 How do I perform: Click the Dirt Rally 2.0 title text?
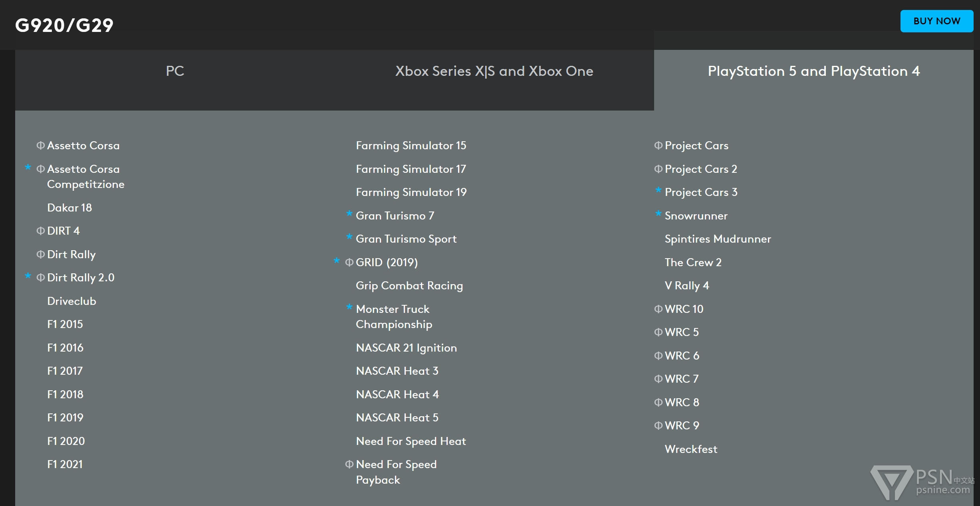[81, 278]
